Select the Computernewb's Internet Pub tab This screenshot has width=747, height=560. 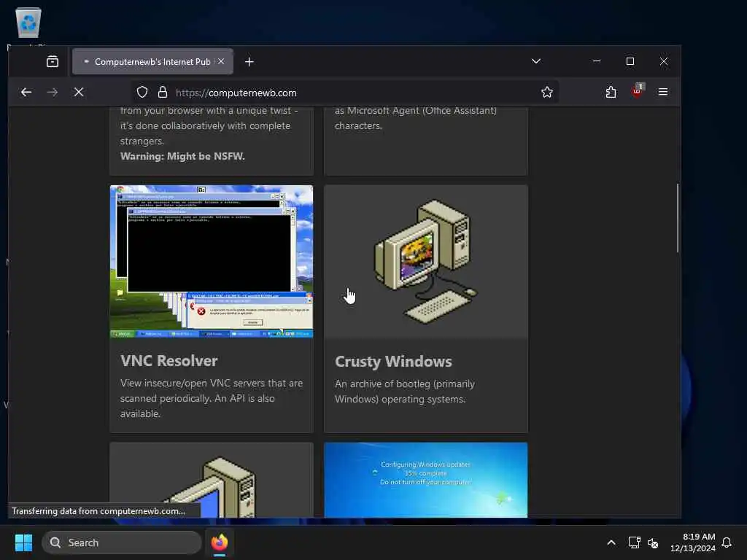tap(152, 61)
